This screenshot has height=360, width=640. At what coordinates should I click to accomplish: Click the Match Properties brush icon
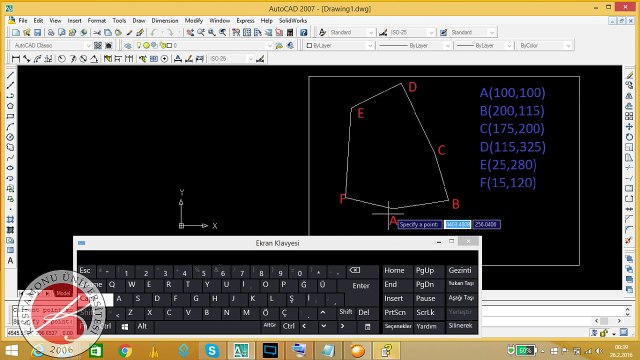point(140,33)
